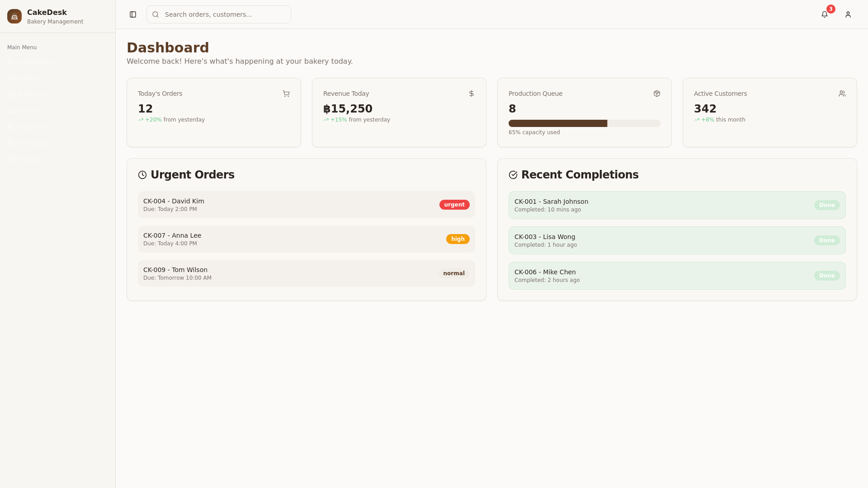Click the trend arrow next to +8%
868x488 pixels.
(697, 120)
